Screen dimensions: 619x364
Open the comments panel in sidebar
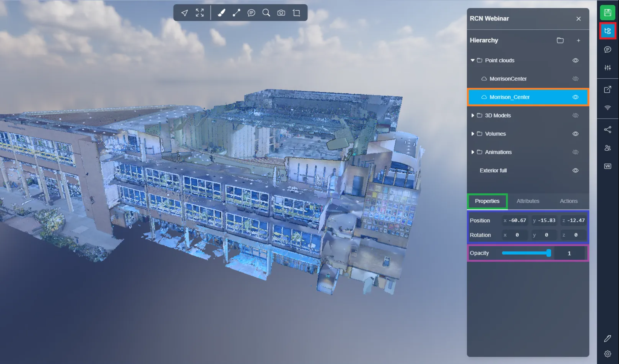(607, 50)
